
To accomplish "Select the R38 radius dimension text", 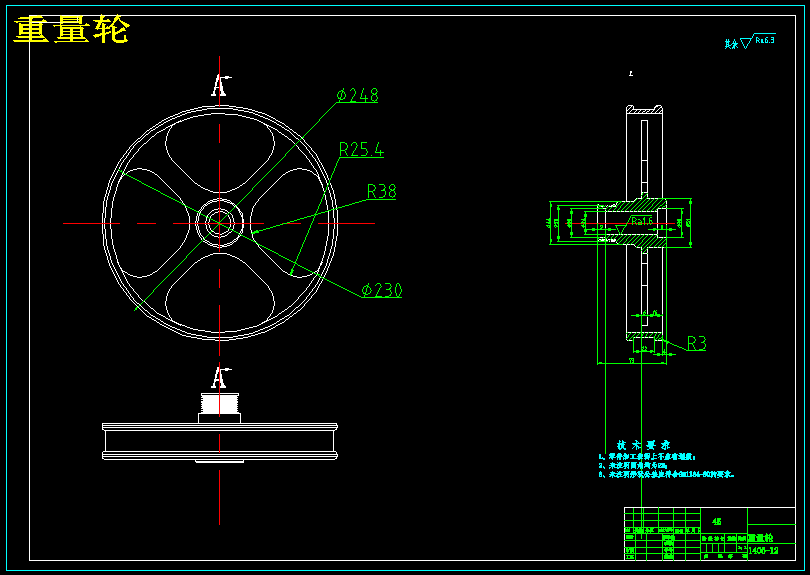I will coord(381,192).
